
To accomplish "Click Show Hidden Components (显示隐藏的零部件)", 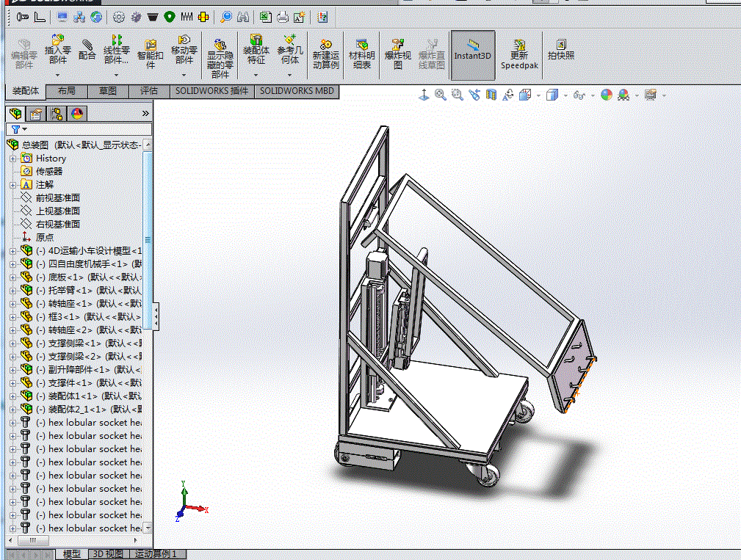I will (x=220, y=59).
